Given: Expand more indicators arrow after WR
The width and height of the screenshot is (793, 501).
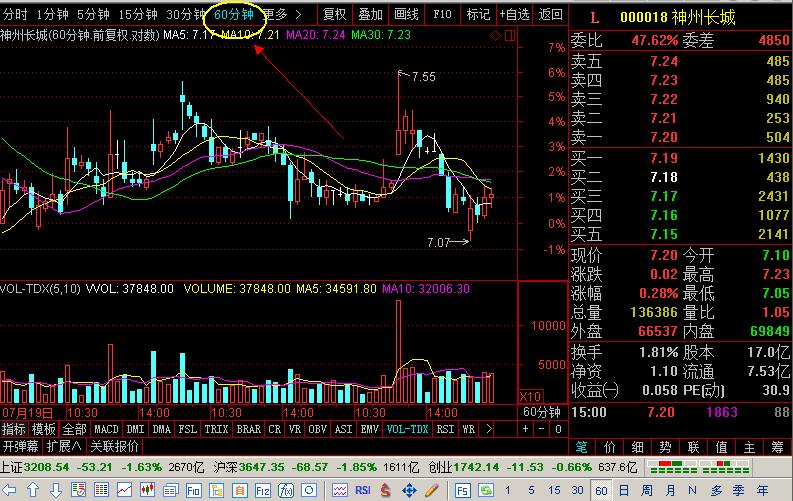Looking at the screenshot, I should [489, 429].
